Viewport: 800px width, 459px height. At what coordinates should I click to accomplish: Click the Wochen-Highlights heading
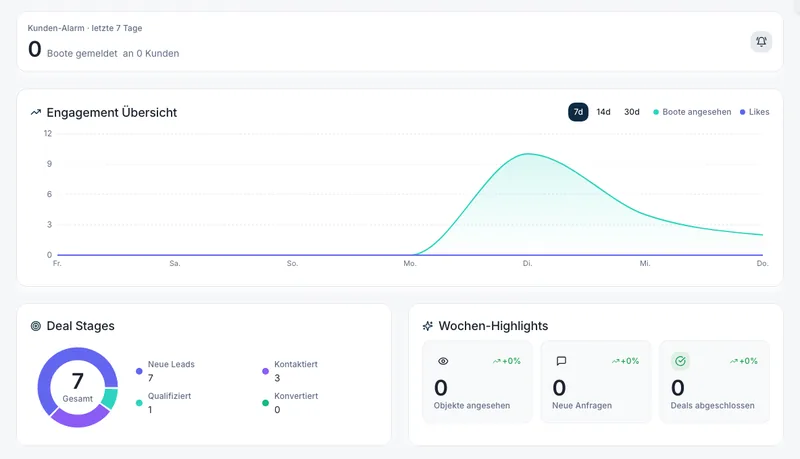(x=493, y=326)
